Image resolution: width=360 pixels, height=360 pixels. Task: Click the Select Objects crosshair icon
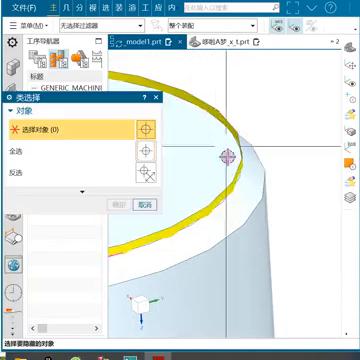click(x=146, y=130)
